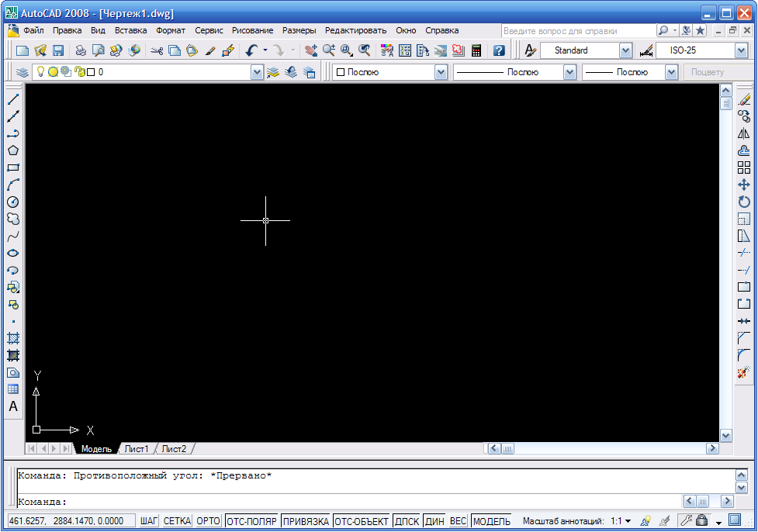Screen dimensions: 758x532
Task: Switch to the Лист1 layout tab
Action: tap(137, 449)
